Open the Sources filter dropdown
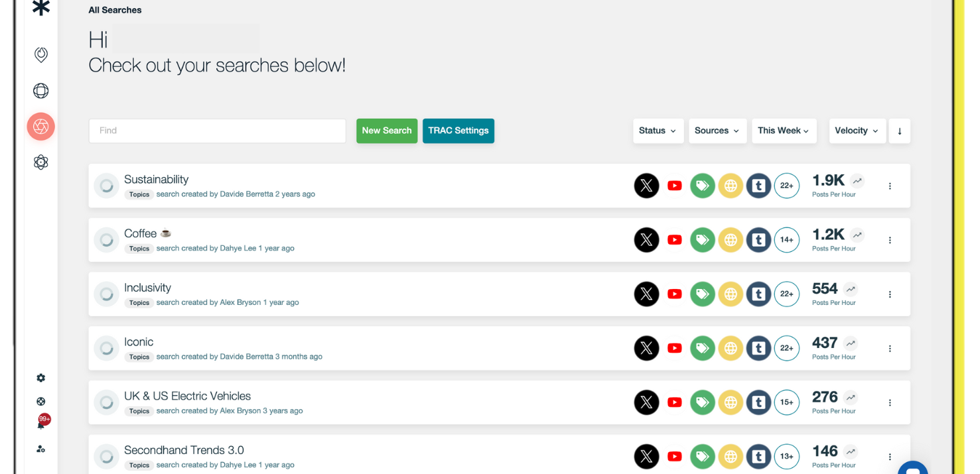This screenshot has height=474, width=980. pos(717,131)
